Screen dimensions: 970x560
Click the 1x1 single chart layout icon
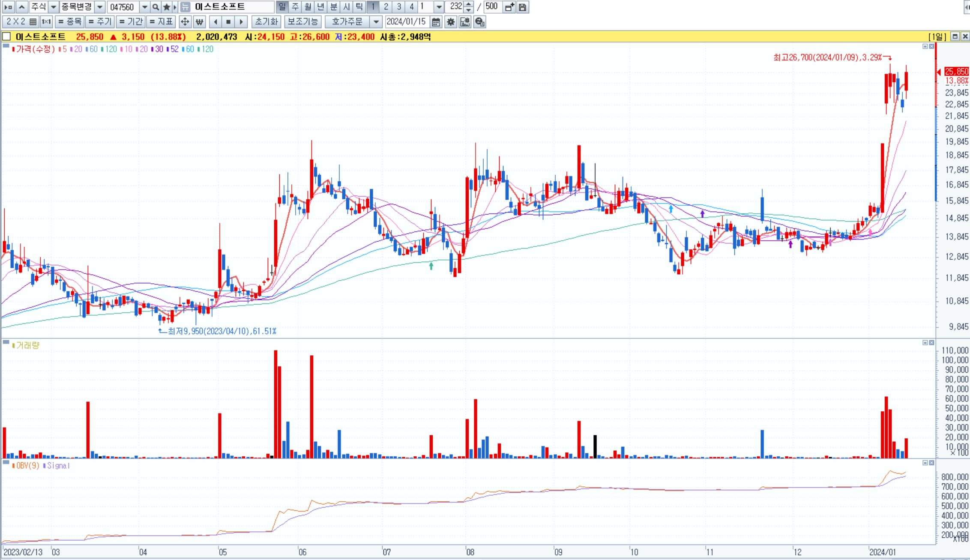[46, 21]
